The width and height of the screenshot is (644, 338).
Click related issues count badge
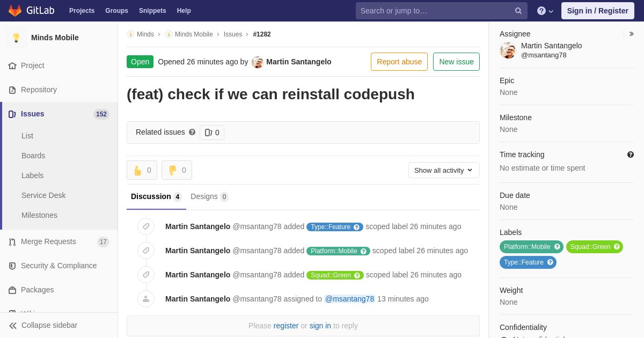pos(212,133)
